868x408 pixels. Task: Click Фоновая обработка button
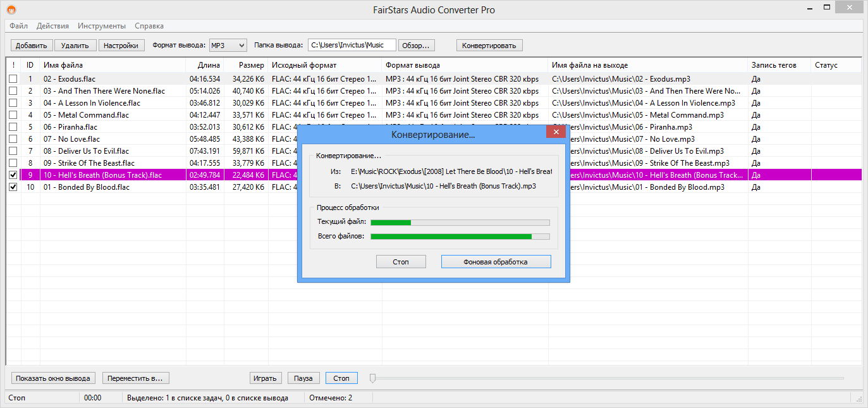click(496, 261)
